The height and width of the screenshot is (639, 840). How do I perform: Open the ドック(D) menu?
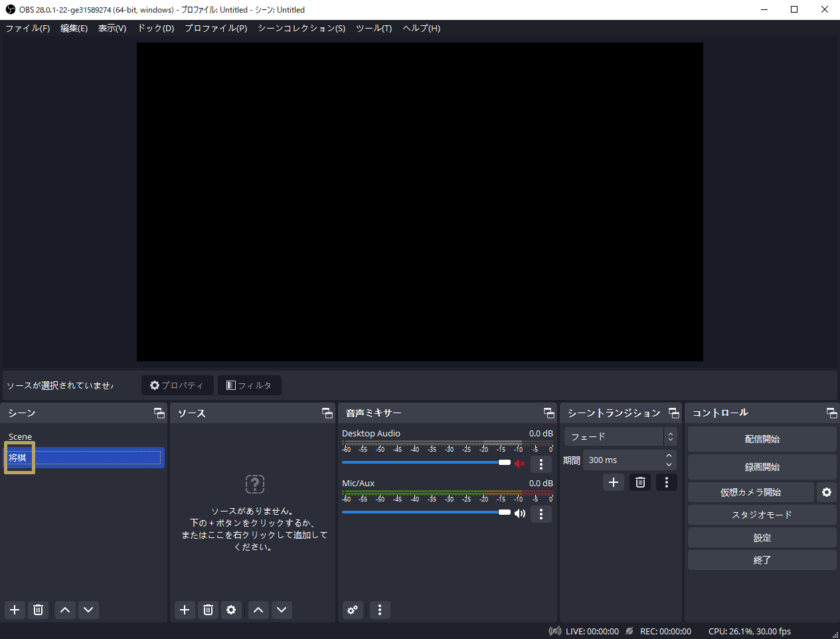[156, 28]
